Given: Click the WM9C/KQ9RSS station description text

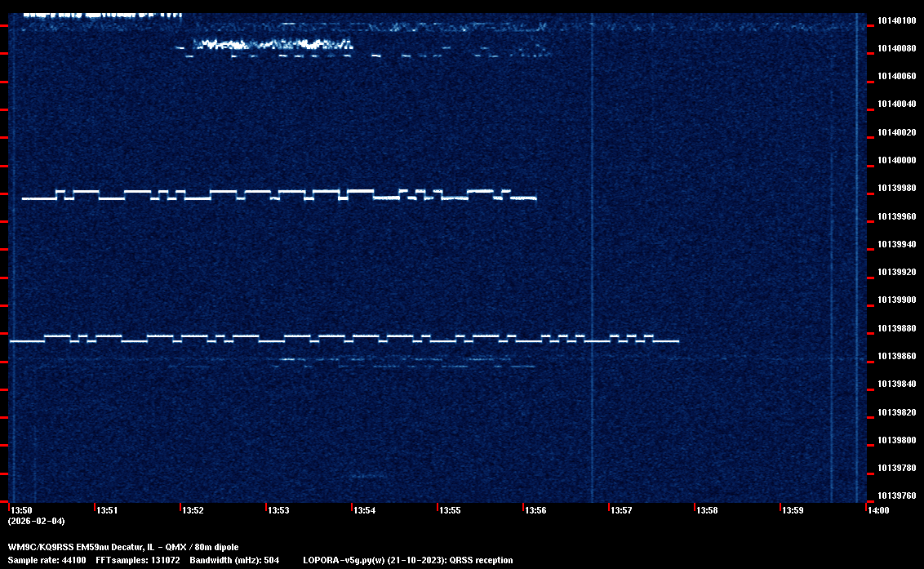Looking at the screenshot, I should (123, 547).
